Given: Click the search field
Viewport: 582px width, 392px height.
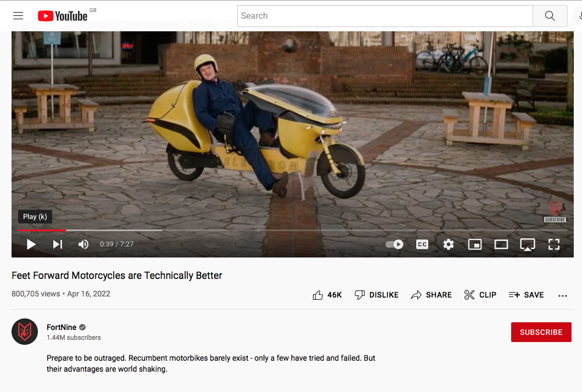Looking at the screenshot, I should point(385,16).
